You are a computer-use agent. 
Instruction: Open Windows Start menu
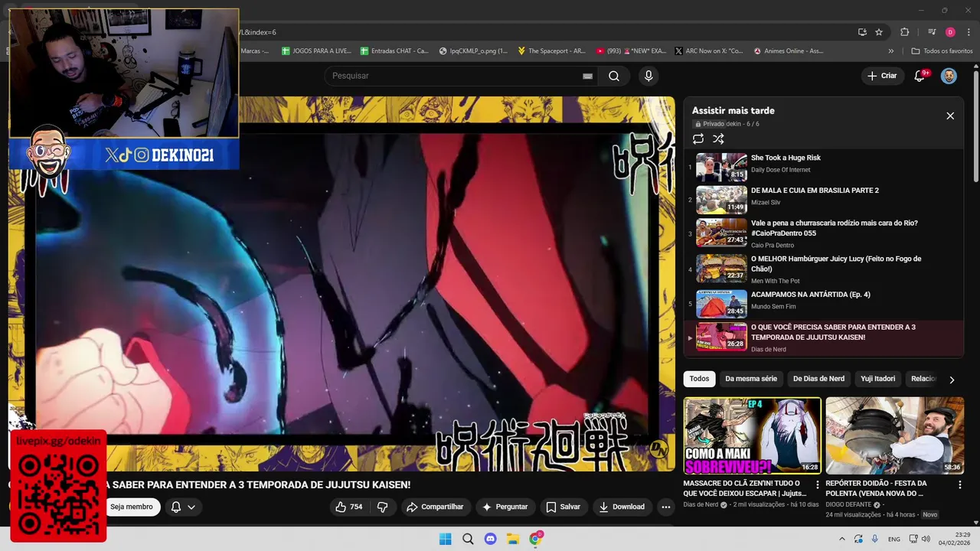click(x=445, y=539)
